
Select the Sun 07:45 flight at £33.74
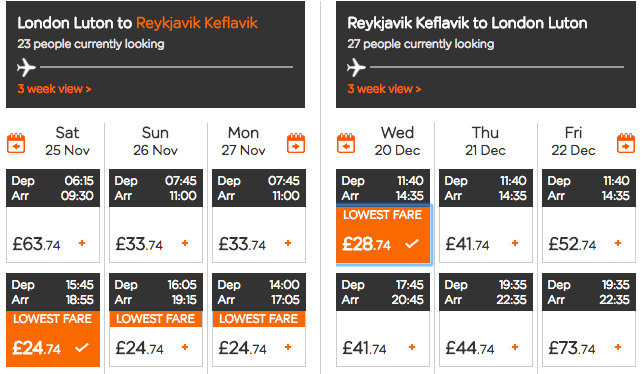click(156, 234)
